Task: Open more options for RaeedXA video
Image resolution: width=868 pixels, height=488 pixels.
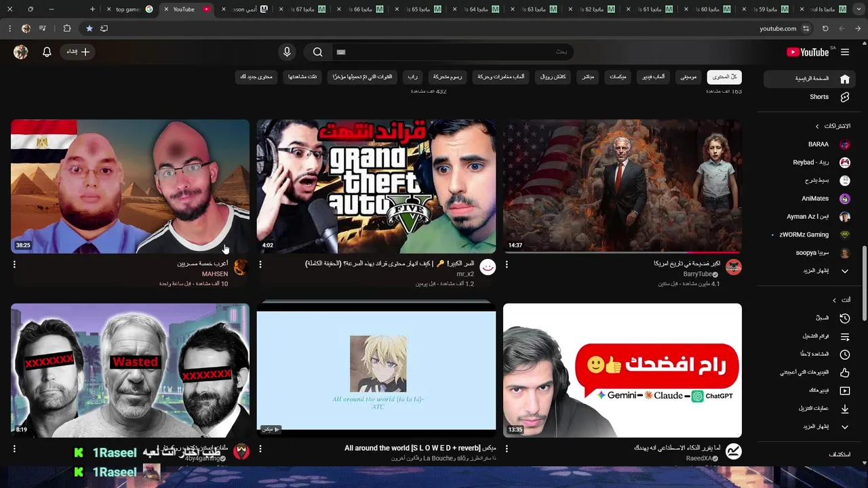Action: pyautogui.click(x=507, y=449)
